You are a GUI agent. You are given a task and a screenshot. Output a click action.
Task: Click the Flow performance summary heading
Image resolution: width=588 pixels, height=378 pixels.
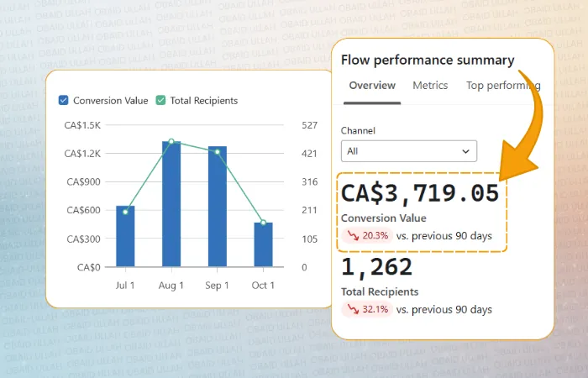click(428, 60)
